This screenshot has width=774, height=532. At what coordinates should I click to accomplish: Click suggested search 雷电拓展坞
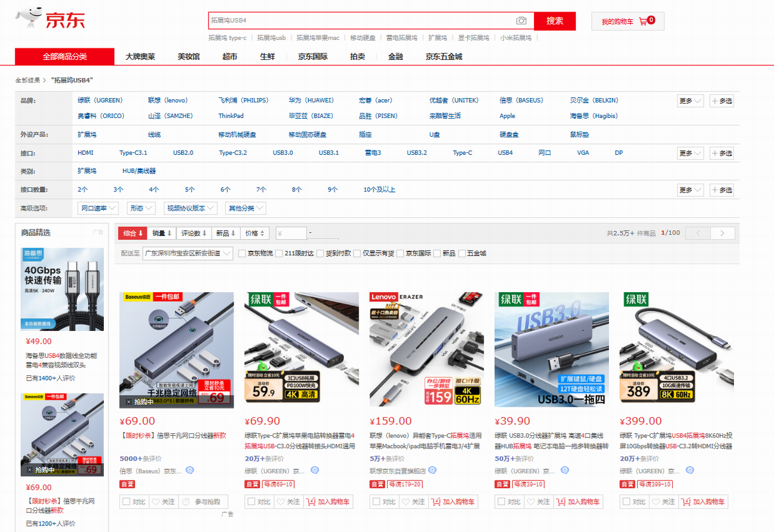[401, 38]
